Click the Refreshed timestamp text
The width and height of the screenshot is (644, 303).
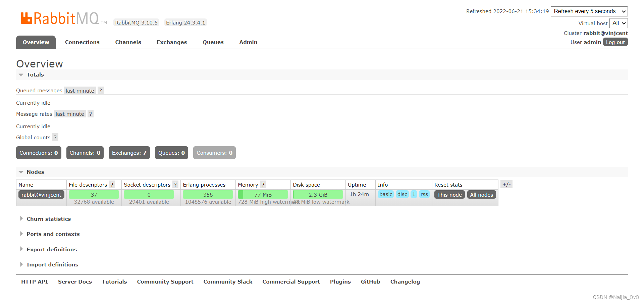[x=507, y=11]
